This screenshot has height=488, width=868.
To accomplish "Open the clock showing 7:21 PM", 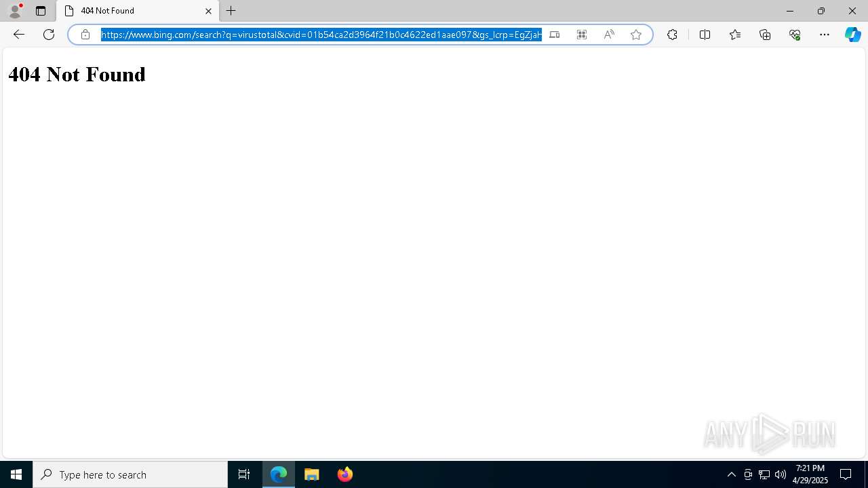I will [x=810, y=474].
